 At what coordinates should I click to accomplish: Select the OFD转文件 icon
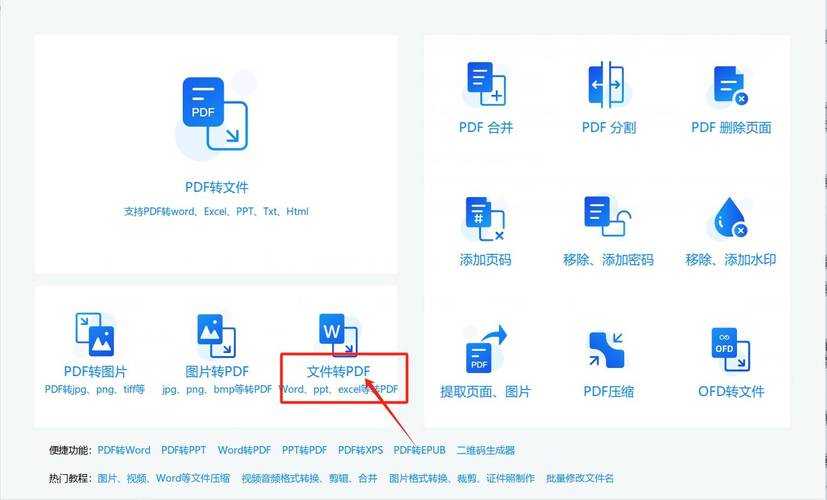click(730, 349)
